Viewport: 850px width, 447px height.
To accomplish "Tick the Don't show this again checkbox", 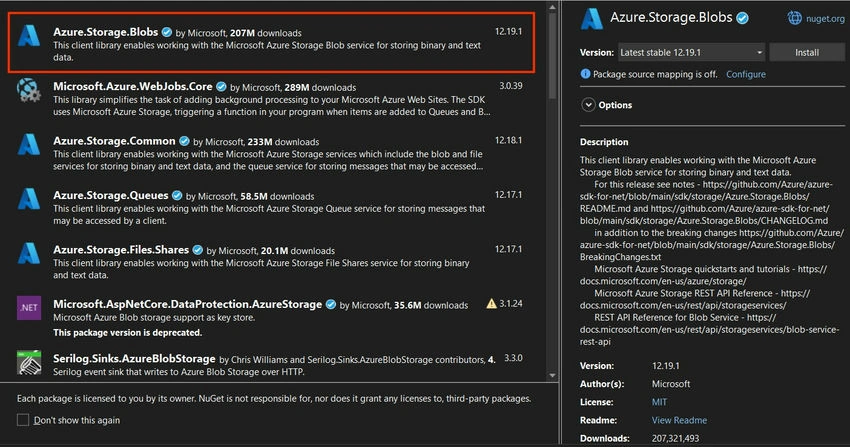I will pyautogui.click(x=23, y=420).
